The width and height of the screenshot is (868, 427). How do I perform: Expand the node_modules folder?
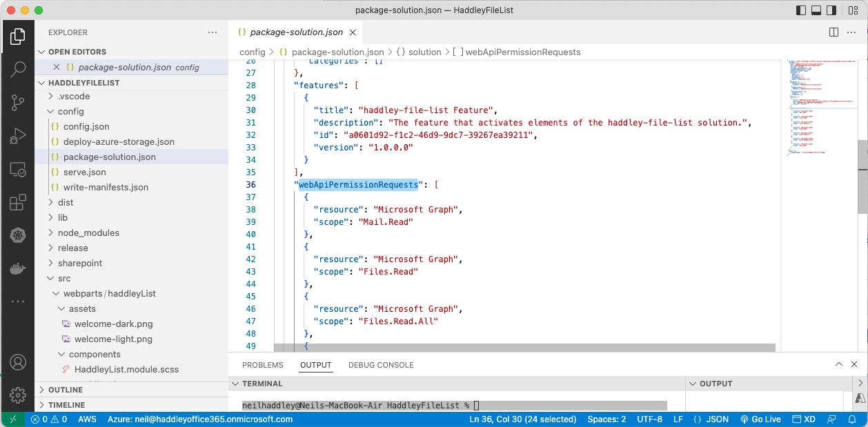click(88, 232)
